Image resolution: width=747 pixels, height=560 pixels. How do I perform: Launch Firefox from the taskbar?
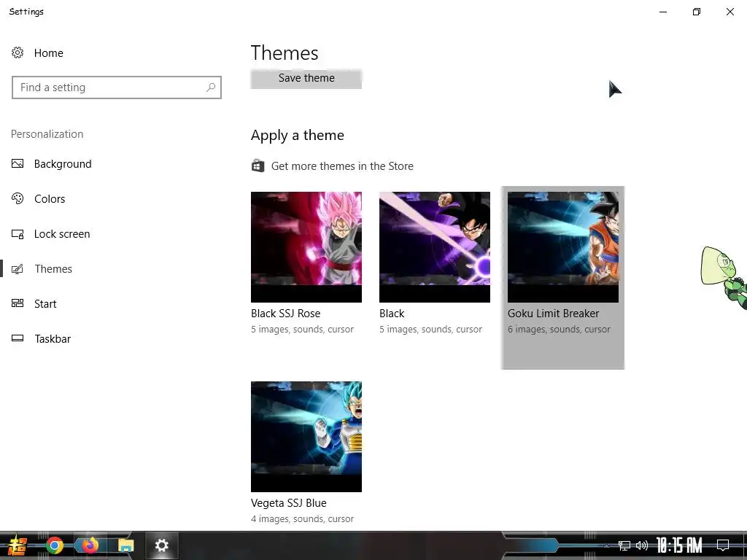(x=90, y=545)
